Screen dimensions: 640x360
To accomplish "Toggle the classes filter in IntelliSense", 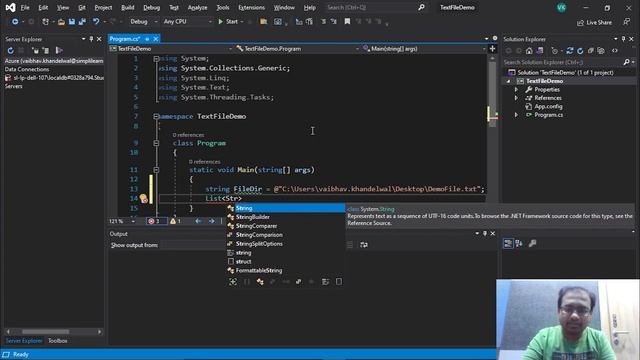I will pos(260,282).
